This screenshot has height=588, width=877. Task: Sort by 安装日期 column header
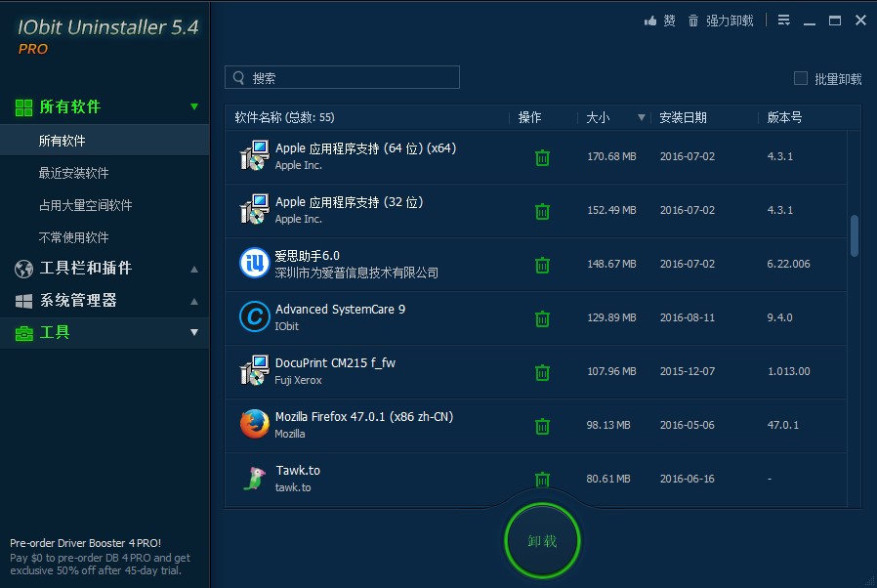pyautogui.click(x=683, y=117)
